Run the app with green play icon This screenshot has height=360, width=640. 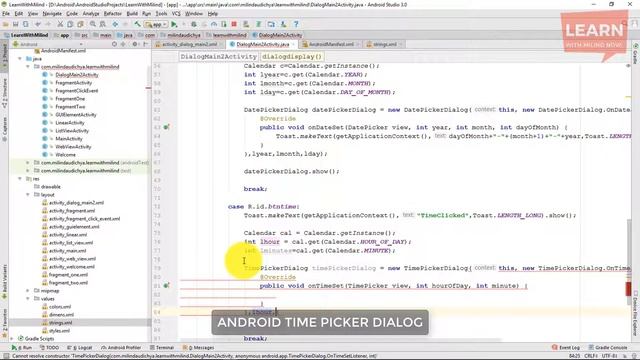click(174, 24)
